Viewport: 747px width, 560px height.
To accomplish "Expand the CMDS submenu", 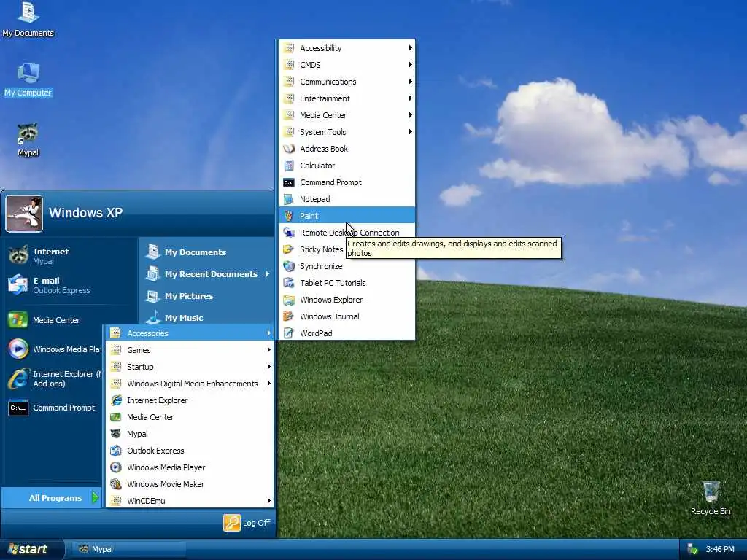I will [347, 65].
